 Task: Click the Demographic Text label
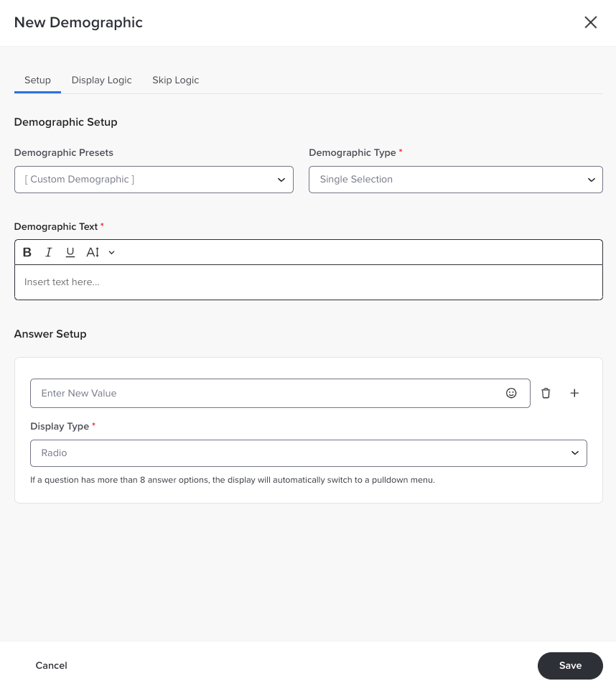[56, 226]
